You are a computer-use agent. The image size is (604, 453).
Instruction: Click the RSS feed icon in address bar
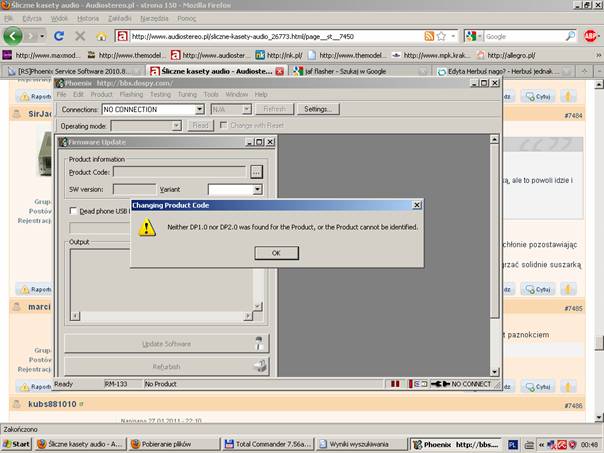[429, 36]
